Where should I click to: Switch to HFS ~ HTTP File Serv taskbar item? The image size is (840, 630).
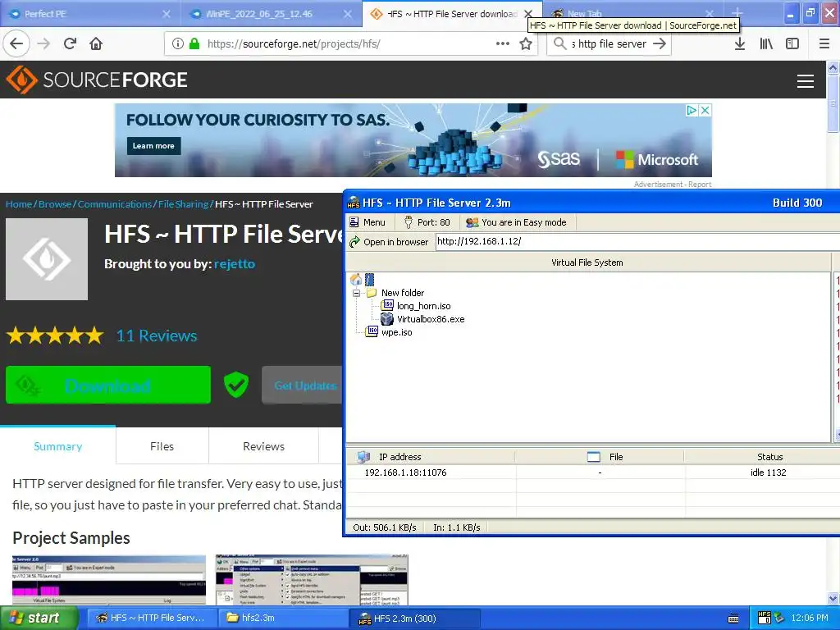[151, 618]
